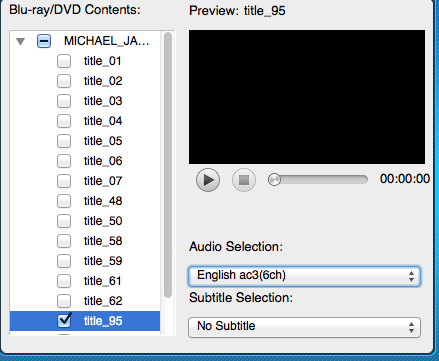Check the title_62 checkbox
The height and width of the screenshot is (361, 439).
[x=64, y=301]
